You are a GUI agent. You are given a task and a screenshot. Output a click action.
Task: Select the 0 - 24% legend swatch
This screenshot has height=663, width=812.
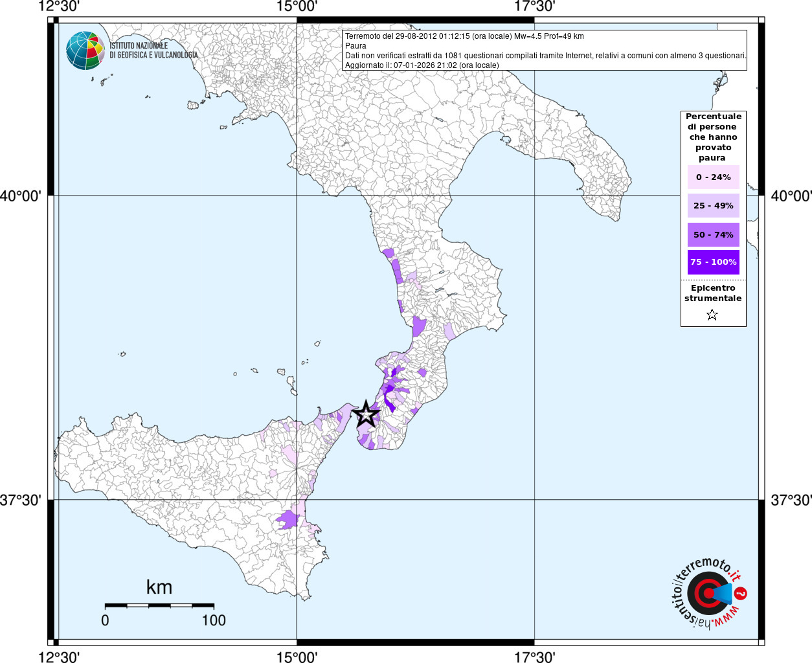(713, 177)
